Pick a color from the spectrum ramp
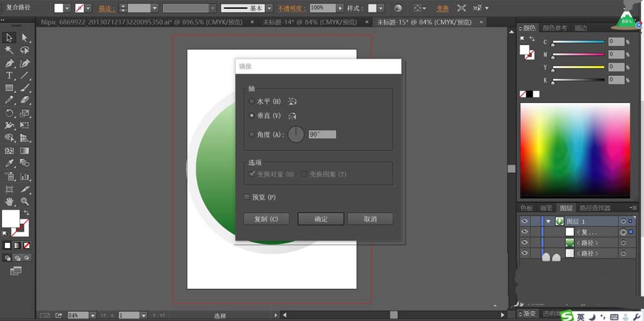Screen dimensions: 644x321 point(575,151)
